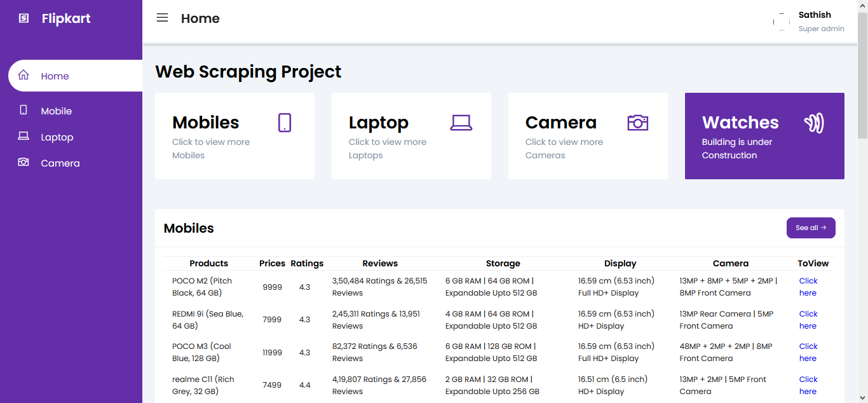
Task: Select Laptop in the sidebar menu
Action: click(x=57, y=137)
